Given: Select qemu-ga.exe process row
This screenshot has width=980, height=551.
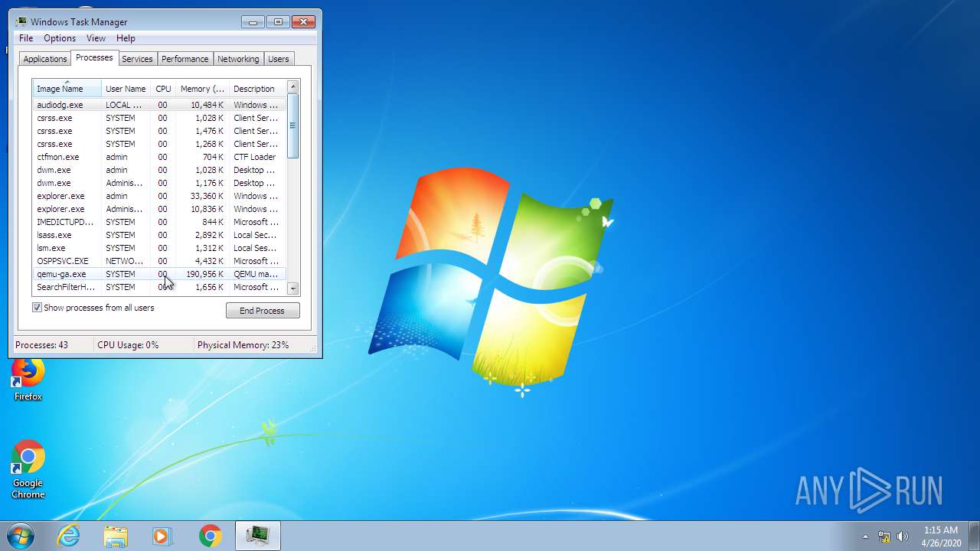Looking at the screenshot, I should (x=159, y=274).
